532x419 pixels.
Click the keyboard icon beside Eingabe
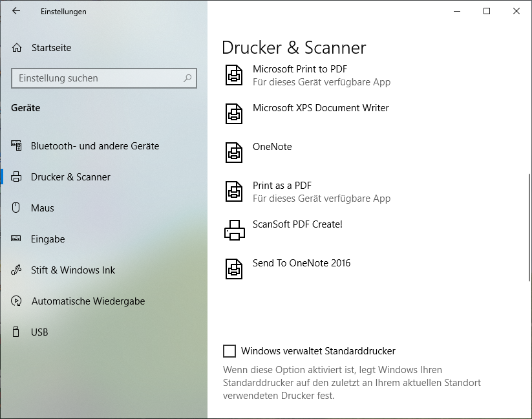click(x=16, y=239)
